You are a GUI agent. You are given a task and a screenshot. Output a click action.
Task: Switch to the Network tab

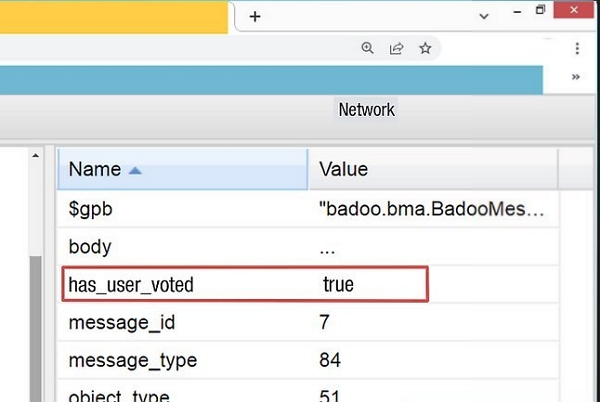[x=367, y=110]
